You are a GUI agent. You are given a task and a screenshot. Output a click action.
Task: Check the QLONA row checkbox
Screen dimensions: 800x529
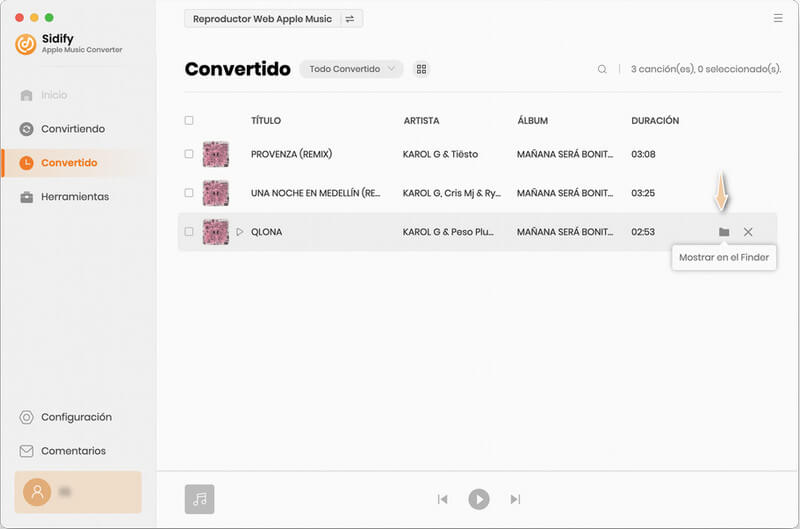tap(189, 232)
